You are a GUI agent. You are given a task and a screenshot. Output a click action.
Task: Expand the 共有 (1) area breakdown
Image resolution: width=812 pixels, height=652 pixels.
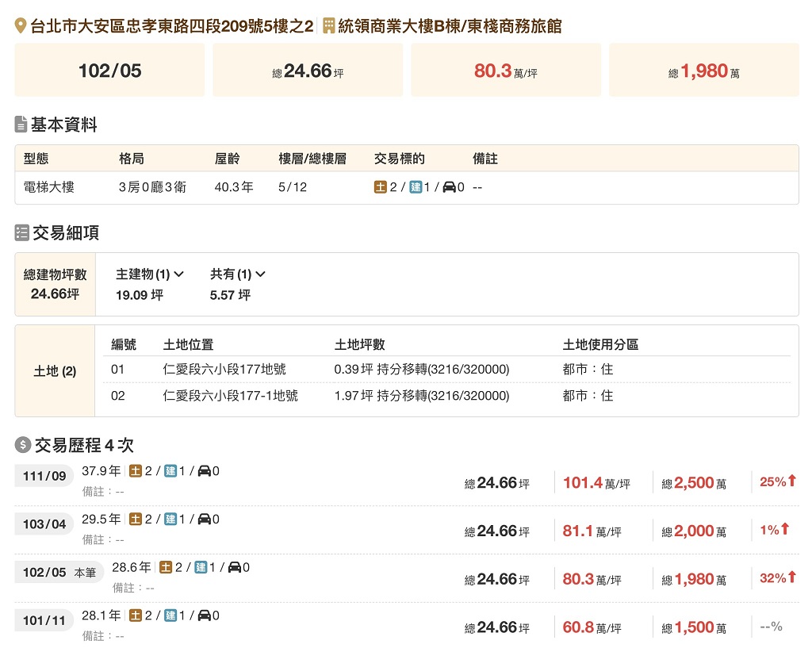pos(237,274)
